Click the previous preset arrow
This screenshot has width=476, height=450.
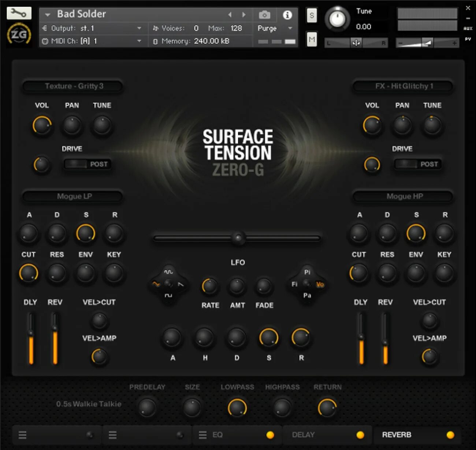[x=230, y=15]
